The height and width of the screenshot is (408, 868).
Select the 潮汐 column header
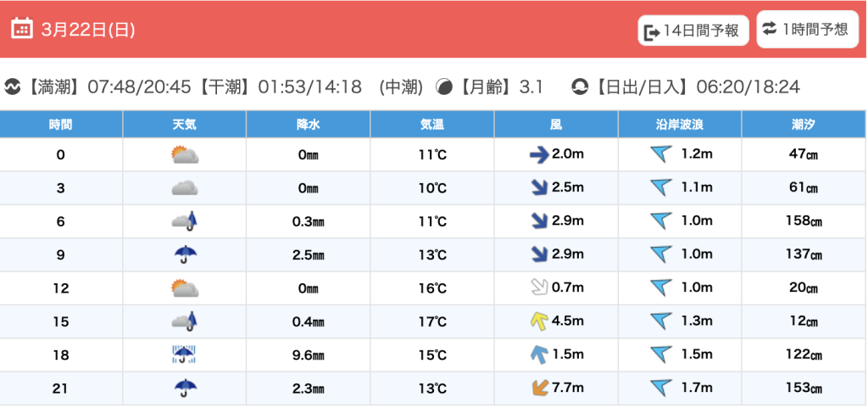click(804, 124)
